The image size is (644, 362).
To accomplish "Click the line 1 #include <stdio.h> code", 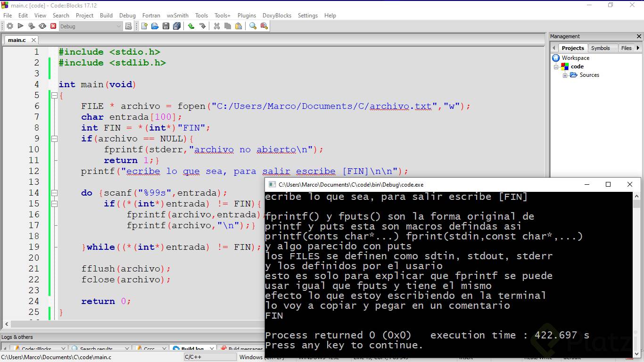I will [109, 52].
